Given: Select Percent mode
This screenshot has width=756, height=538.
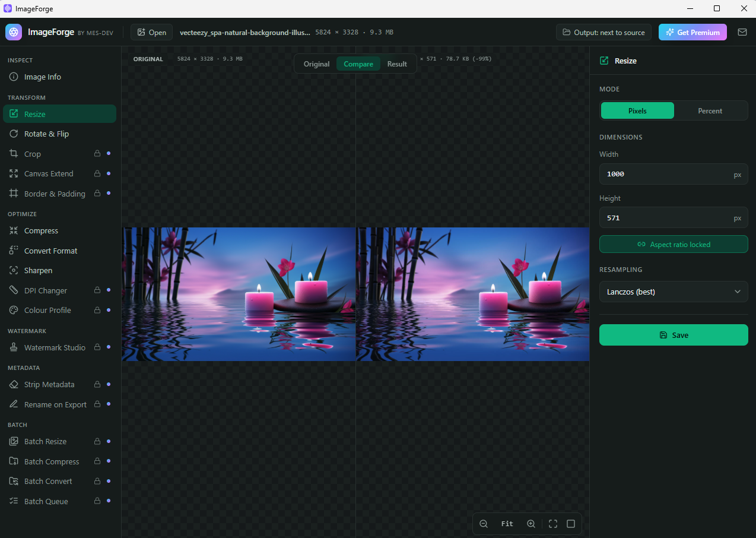Looking at the screenshot, I should [710, 111].
